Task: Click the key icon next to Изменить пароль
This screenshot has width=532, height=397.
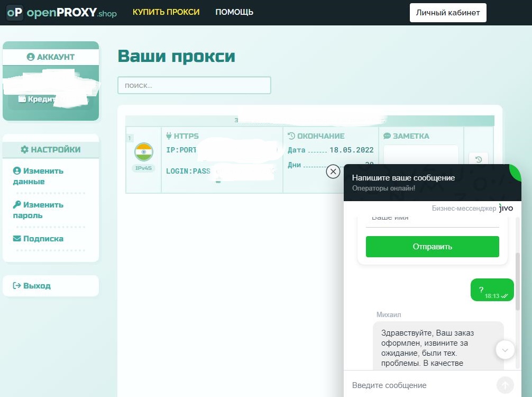Action: (17, 204)
